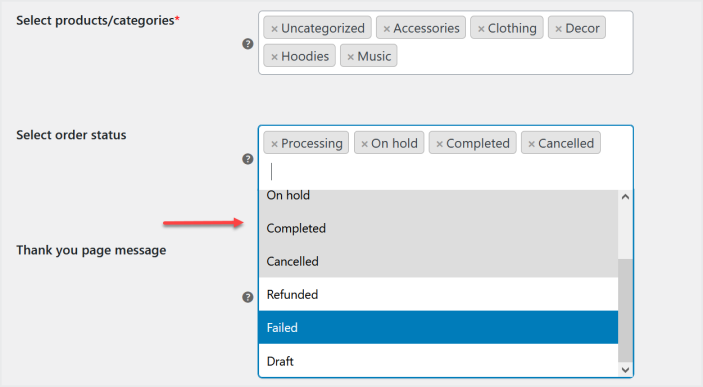703x387 pixels.
Task: Select Refunded in the status dropdown
Action: (x=438, y=294)
